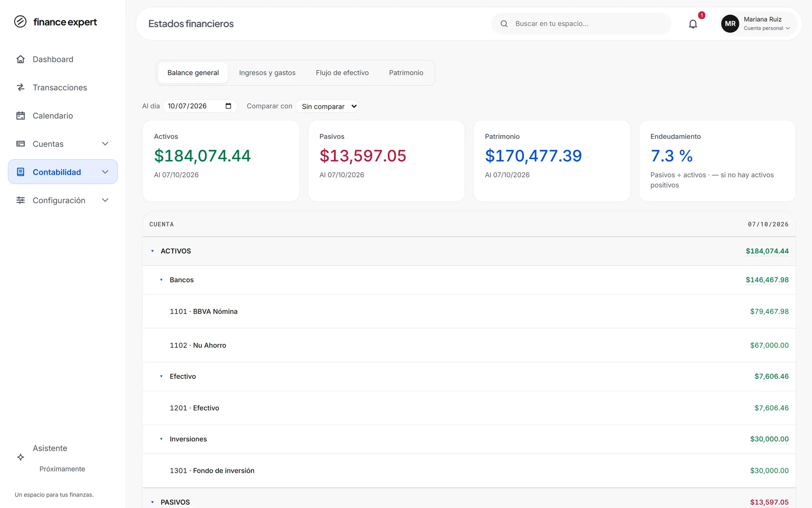Open Dashboard via its home icon
The width and height of the screenshot is (812, 508).
coord(20,59)
